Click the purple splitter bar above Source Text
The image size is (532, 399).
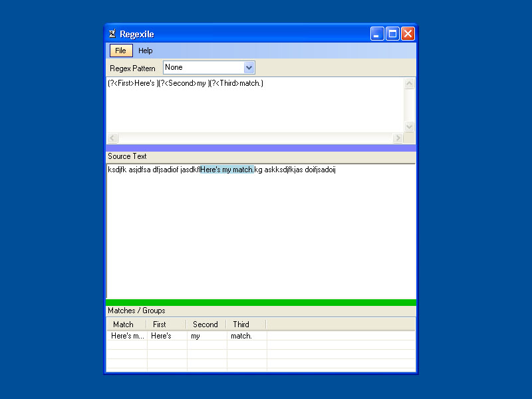pos(261,148)
